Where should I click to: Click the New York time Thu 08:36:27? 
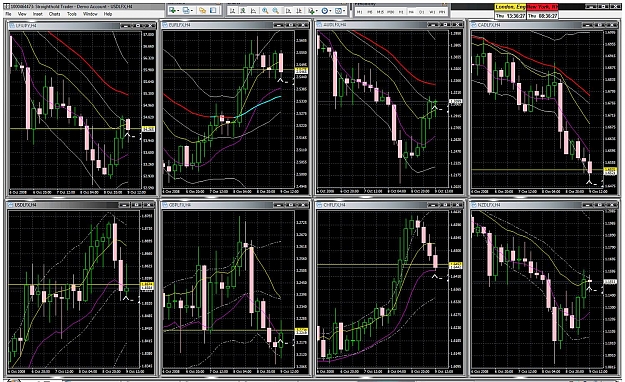click(542, 15)
